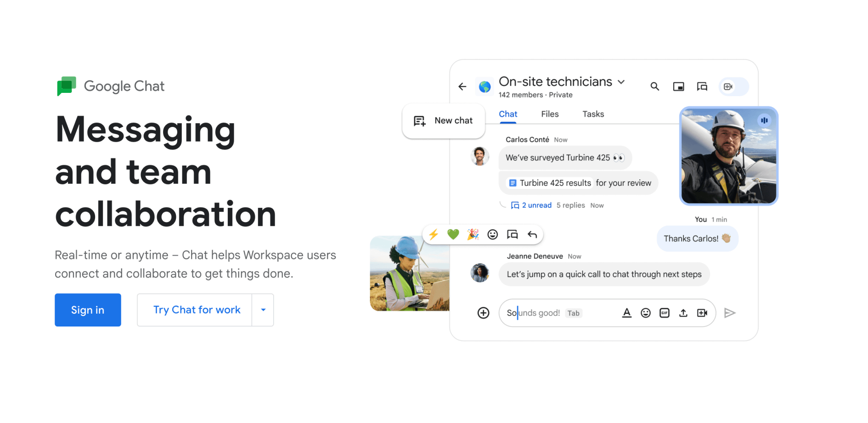
Task: Click the Sign in button
Action: (x=88, y=310)
